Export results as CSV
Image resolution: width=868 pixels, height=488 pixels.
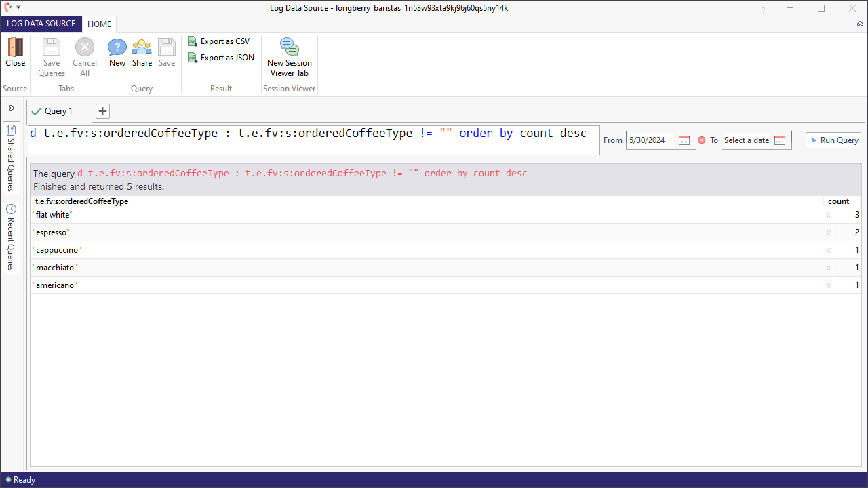click(219, 41)
